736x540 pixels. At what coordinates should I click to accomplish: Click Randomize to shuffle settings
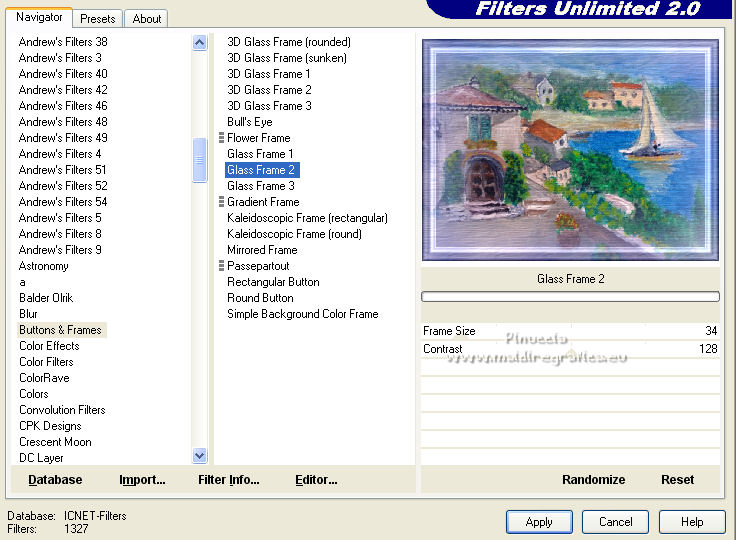click(593, 479)
